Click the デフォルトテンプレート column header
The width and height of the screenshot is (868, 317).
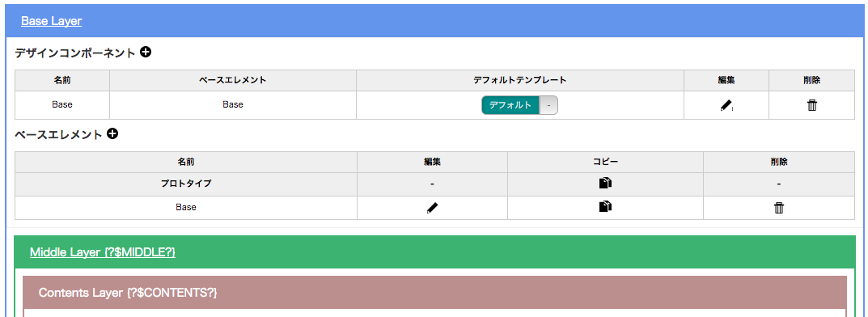520,80
